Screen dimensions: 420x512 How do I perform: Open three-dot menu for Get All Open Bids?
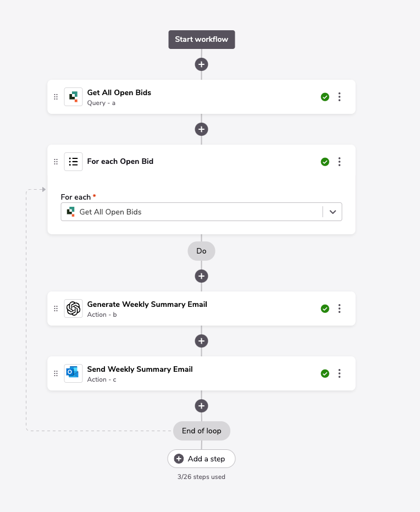click(x=339, y=97)
